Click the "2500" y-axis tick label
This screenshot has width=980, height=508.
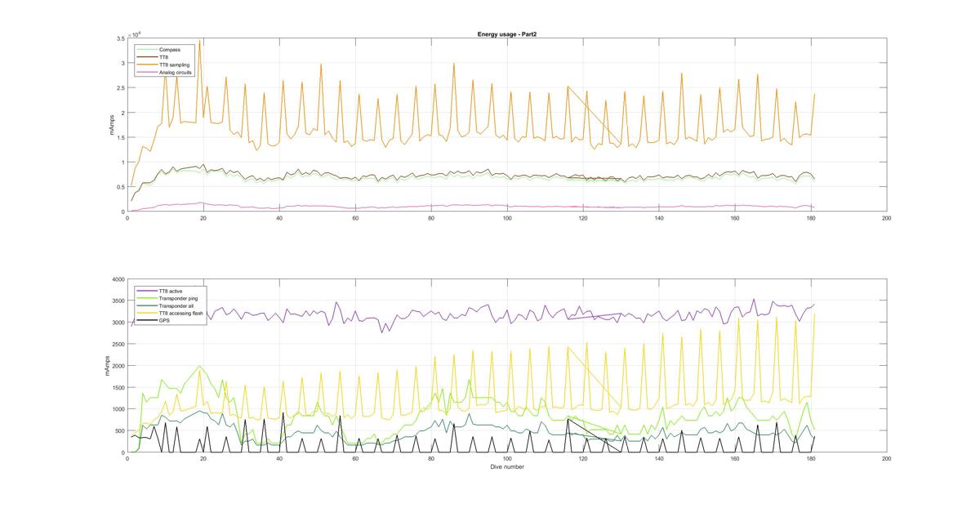pos(117,344)
